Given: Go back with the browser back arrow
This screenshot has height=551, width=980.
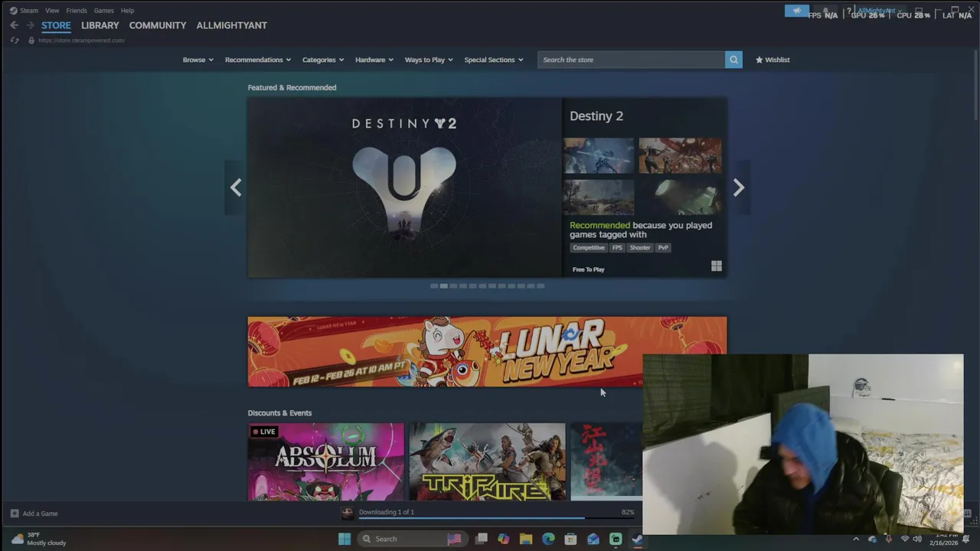Looking at the screenshot, I should [14, 25].
